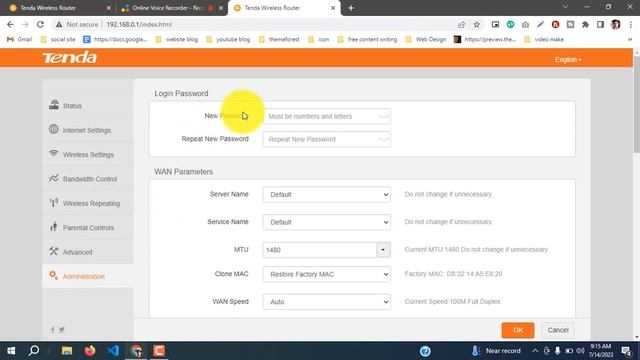Open Windows Start menu
The image size is (640, 360).
(x=11, y=351)
